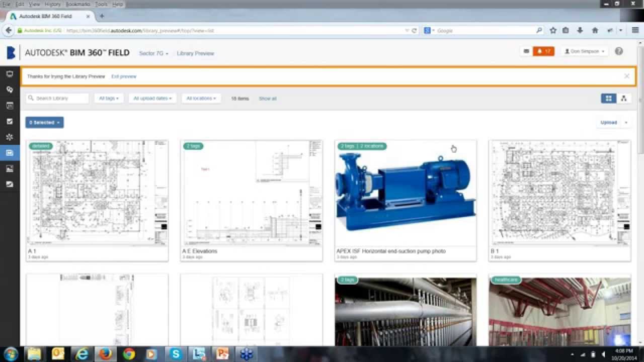Click the Exit preview link
This screenshot has height=362, width=644.
click(124, 76)
